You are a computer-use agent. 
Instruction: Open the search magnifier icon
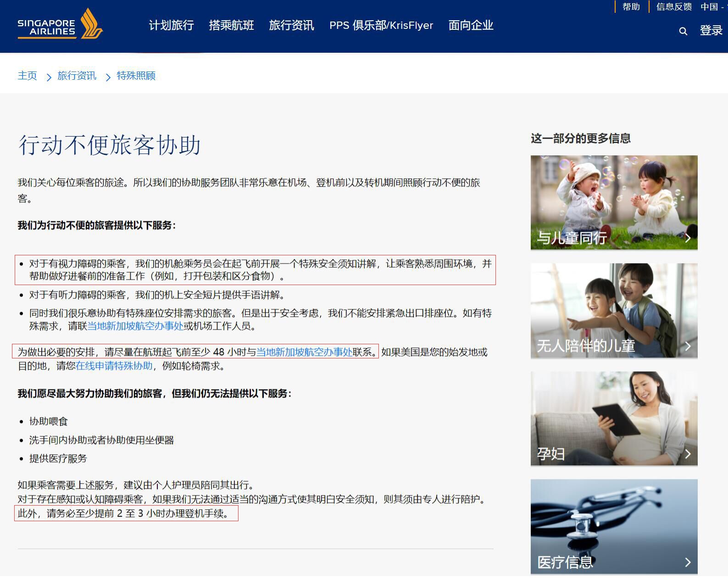[683, 31]
